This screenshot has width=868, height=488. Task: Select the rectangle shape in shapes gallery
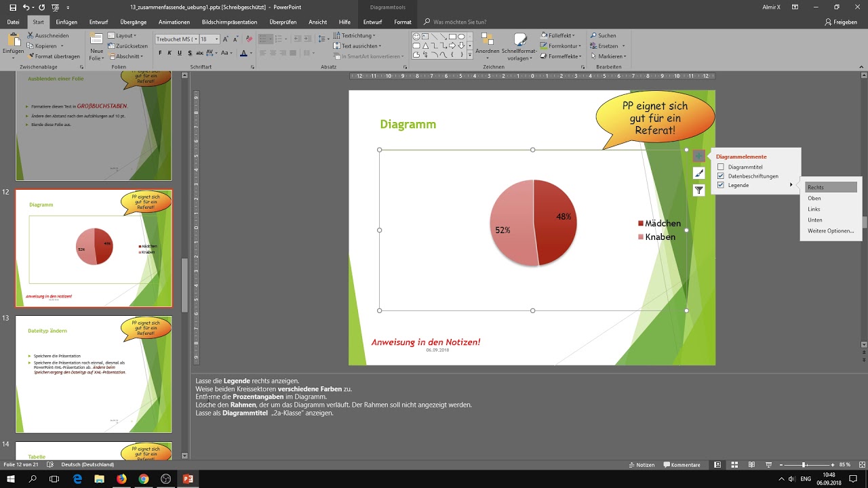pos(452,37)
